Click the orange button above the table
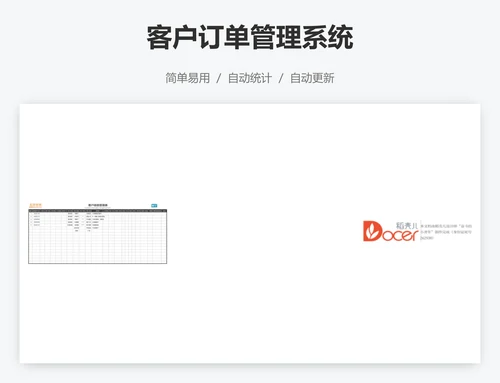The height and width of the screenshot is (383, 500). click(x=35, y=205)
